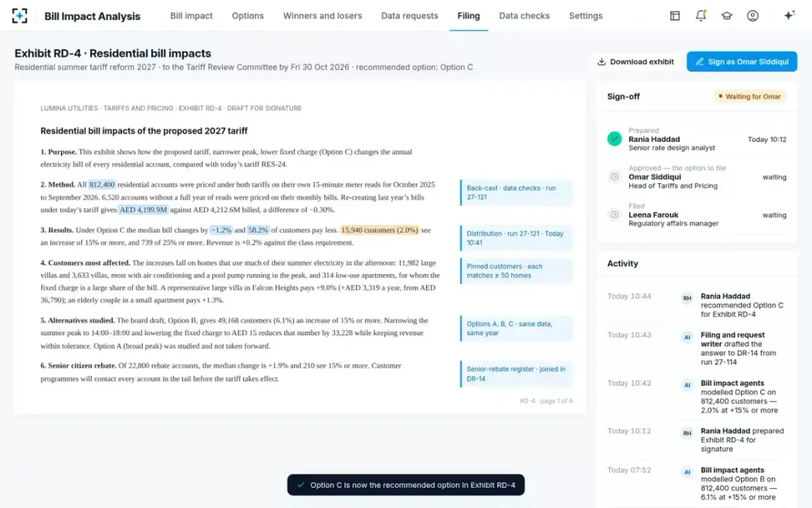Switch to the Options tab
Viewport: 812px width, 508px height.
(248, 16)
